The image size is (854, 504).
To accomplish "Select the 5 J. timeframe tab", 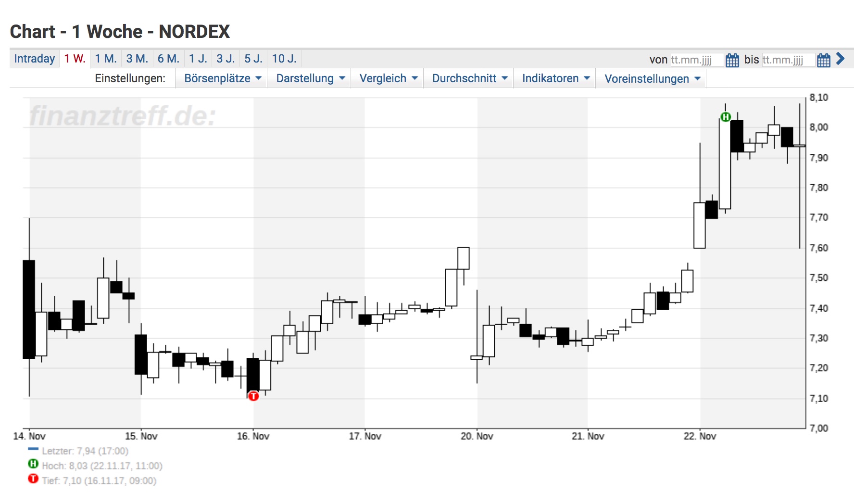I will [253, 59].
